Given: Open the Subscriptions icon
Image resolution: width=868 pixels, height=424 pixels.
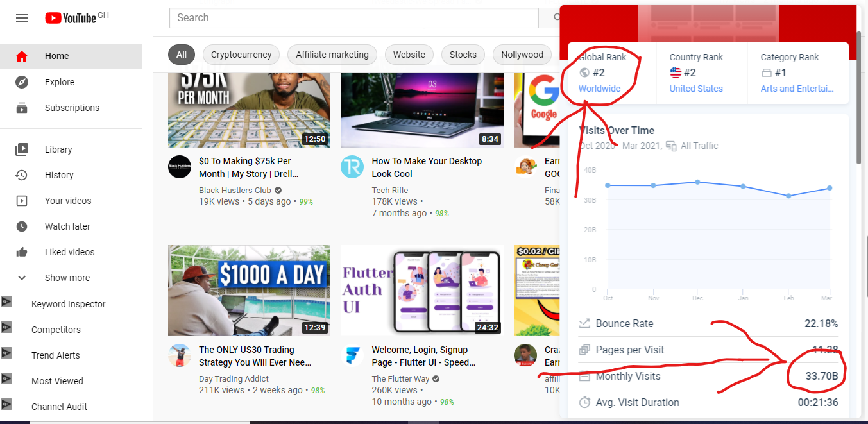Looking at the screenshot, I should pyautogui.click(x=22, y=108).
